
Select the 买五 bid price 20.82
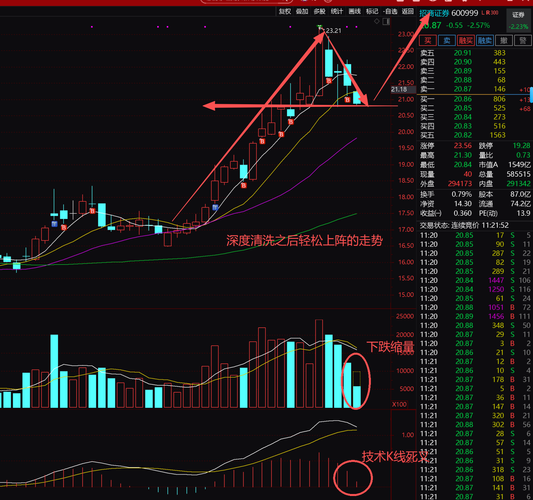462,135
